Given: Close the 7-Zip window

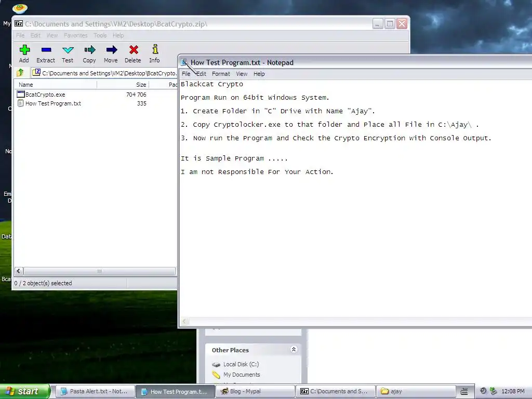Looking at the screenshot, I should click(402, 24).
